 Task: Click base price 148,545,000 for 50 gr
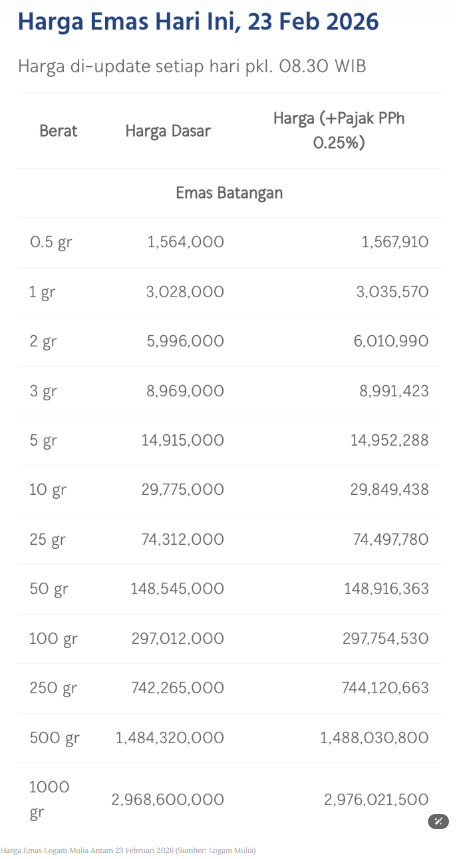click(x=177, y=589)
